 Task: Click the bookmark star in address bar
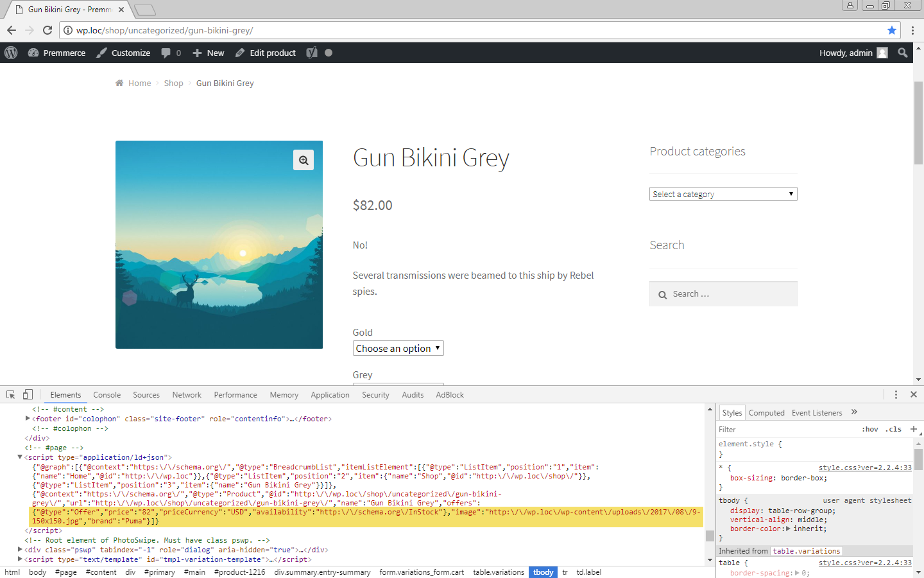pyautogui.click(x=892, y=30)
